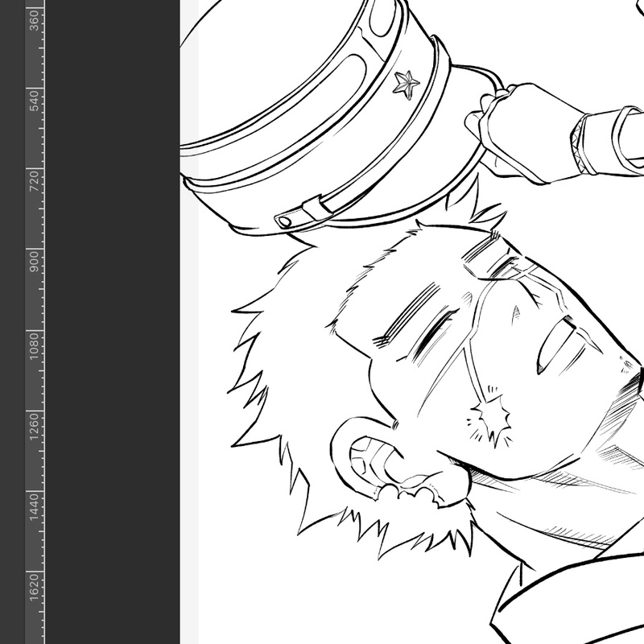Click the star emblem on the hat drawing
This screenshot has width=644, height=644.
407,85
